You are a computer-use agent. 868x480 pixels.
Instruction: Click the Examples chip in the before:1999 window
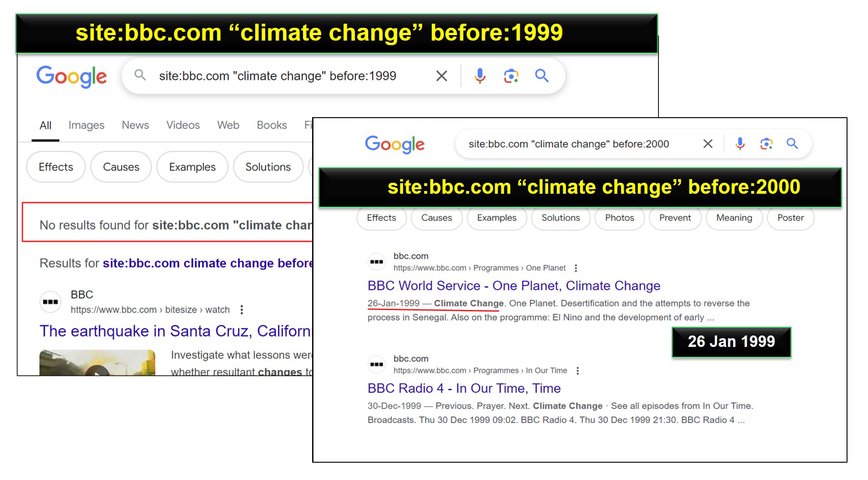pyautogui.click(x=192, y=167)
